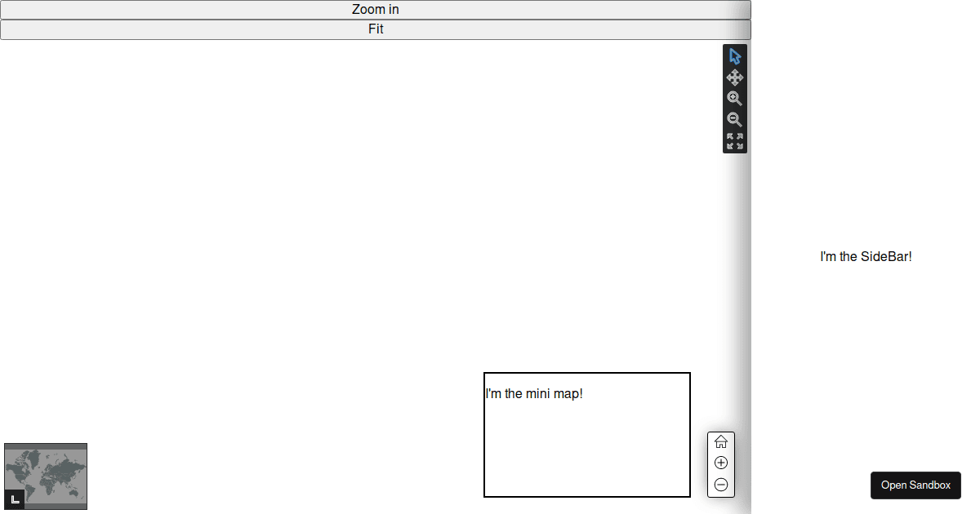Click the Open Sandbox button
The width and height of the screenshot is (980, 514).
click(915, 485)
